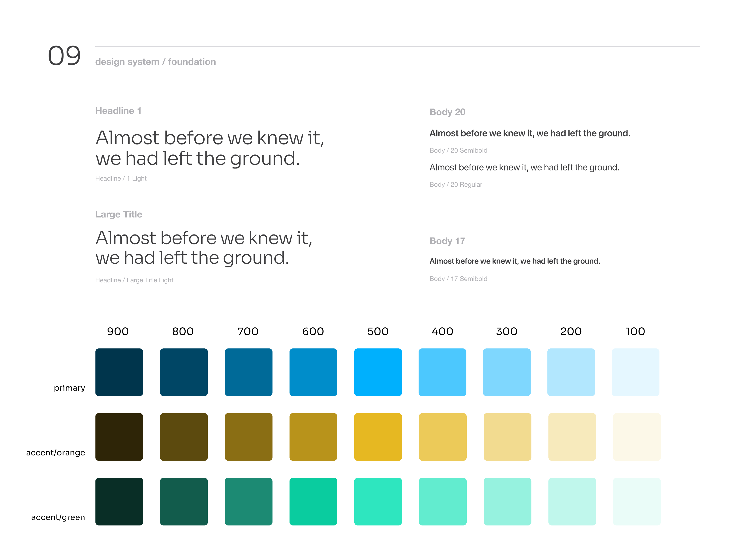Click the '100' column label
The width and height of the screenshot is (747, 560).
(635, 332)
